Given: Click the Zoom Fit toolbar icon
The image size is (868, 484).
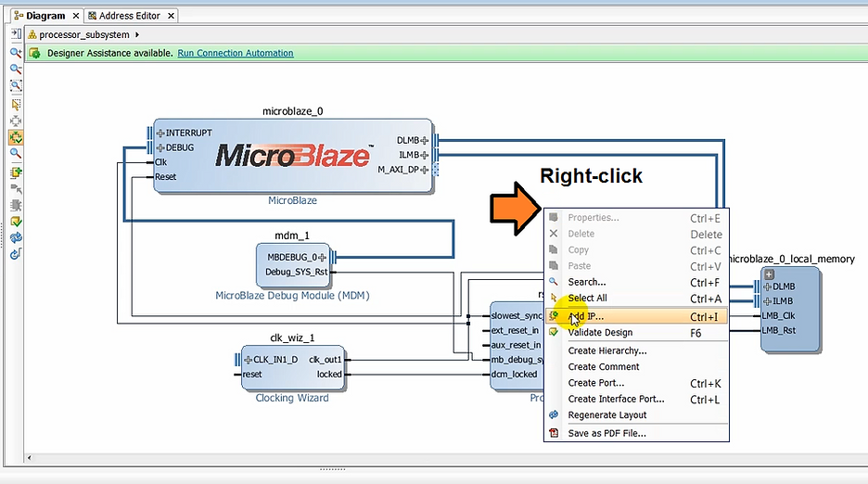Looking at the screenshot, I should pyautogui.click(x=16, y=86).
